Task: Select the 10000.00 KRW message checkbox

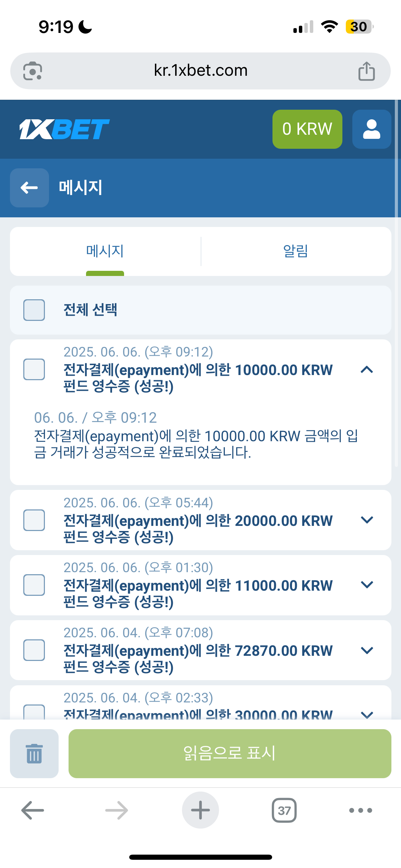Action: (x=34, y=369)
